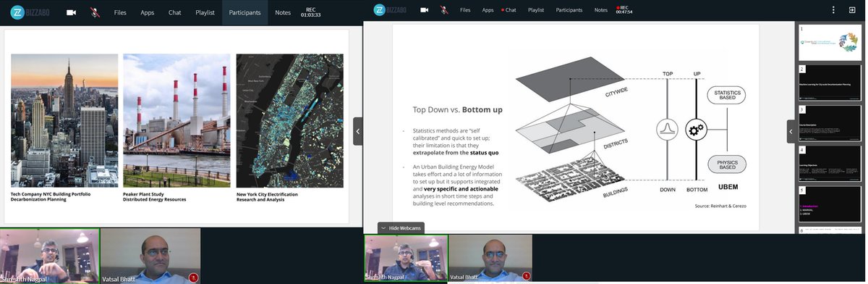Click the 'Source: Reinhart & Cerezo' text
The height and width of the screenshot is (284, 868).
click(x=721, y=206)
